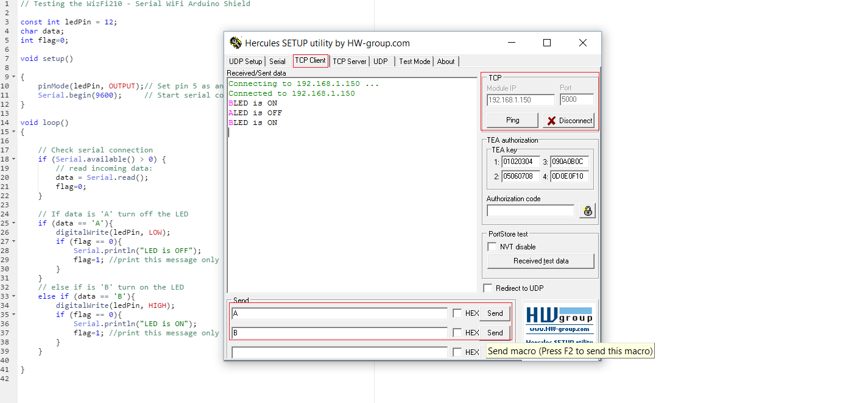Viewport: 868px width, 403px height.
Task: Collapse the code fold at line 9
Action: (13, 77)
